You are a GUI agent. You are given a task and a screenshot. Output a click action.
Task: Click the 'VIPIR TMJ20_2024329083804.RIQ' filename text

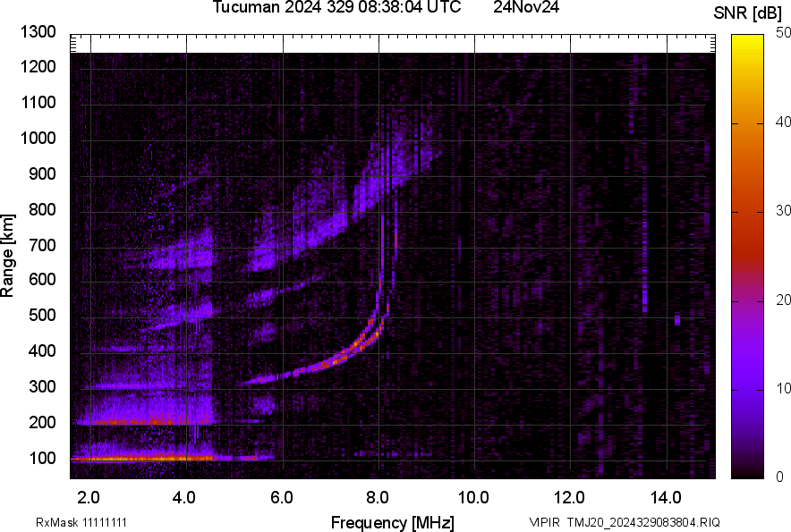[x=625, y=522]
